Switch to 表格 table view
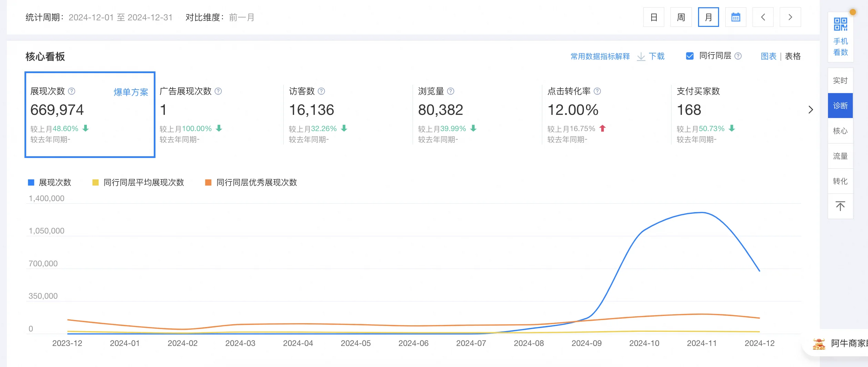 pyautogui.click(x=793, y=56)
